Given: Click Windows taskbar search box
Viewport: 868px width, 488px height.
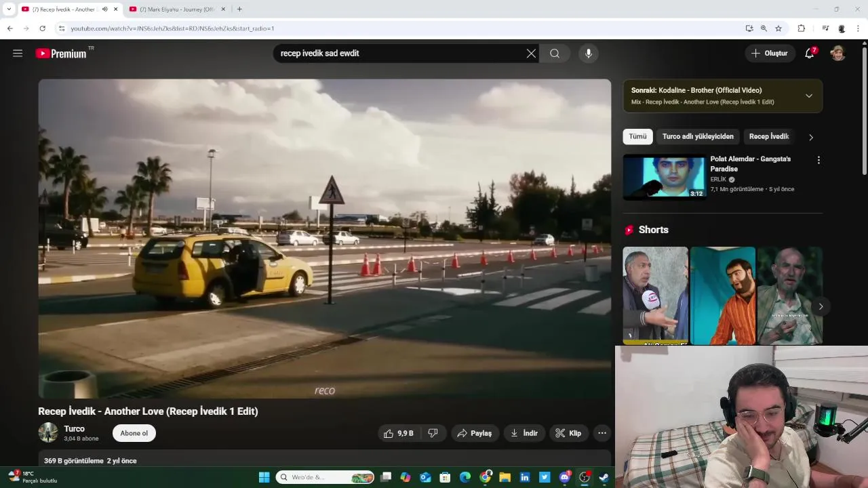Looking at the screenshot, I should coord(325,477).
